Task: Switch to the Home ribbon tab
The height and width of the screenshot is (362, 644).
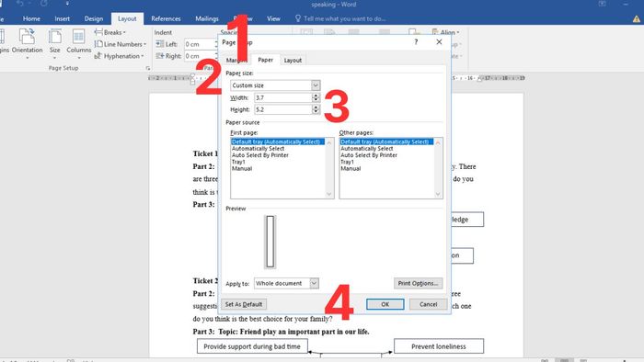Action: 31,18
